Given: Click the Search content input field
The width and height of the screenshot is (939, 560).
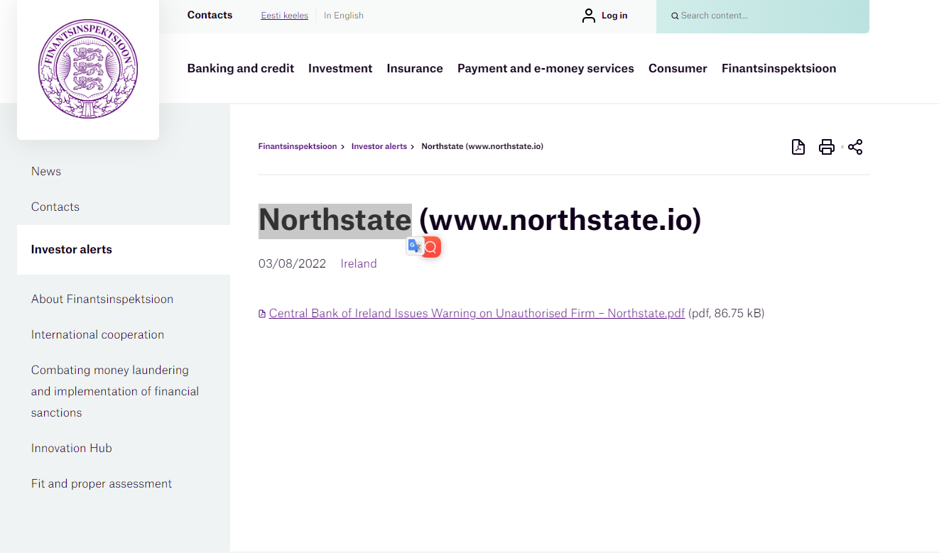Looking at the screenshot, I should 767,16.
